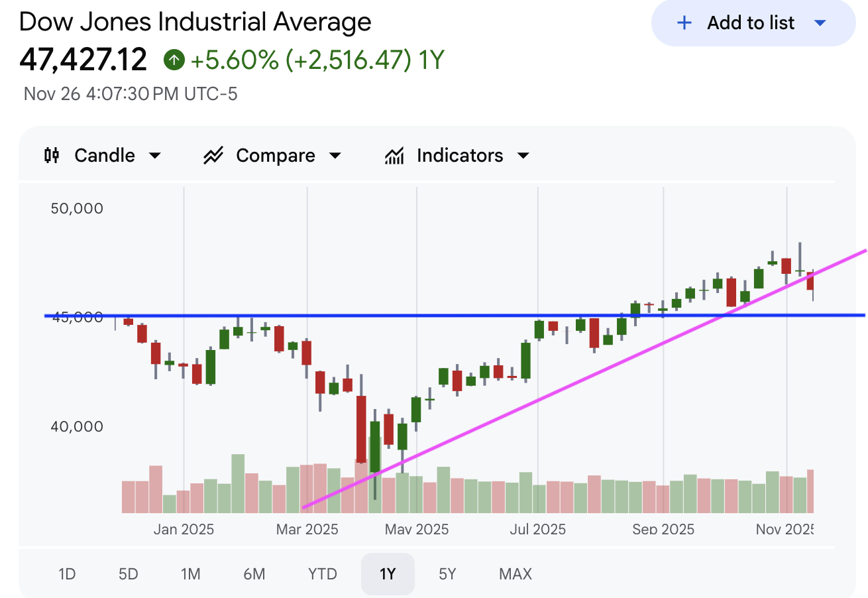868x598 pixels.
Task: Click the tall green volume bar near February
Action: tap(238, 483)
